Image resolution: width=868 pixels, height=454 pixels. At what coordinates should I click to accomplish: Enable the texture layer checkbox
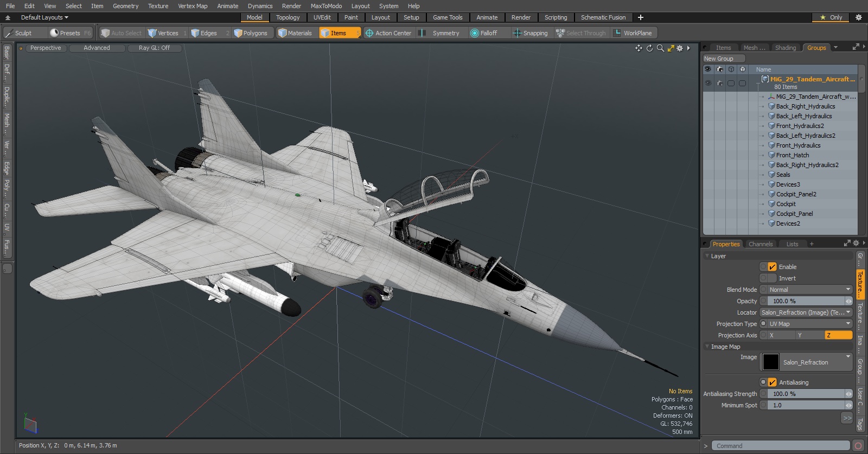[772, 267]
